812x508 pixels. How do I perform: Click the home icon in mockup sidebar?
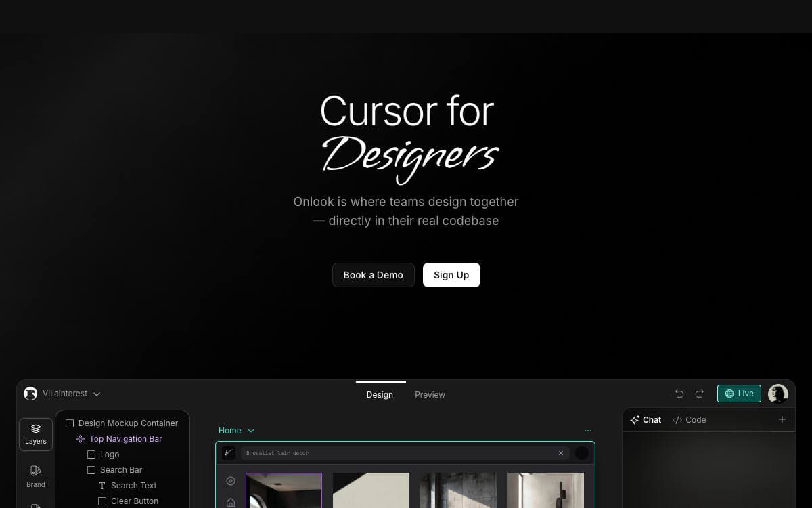231,503
